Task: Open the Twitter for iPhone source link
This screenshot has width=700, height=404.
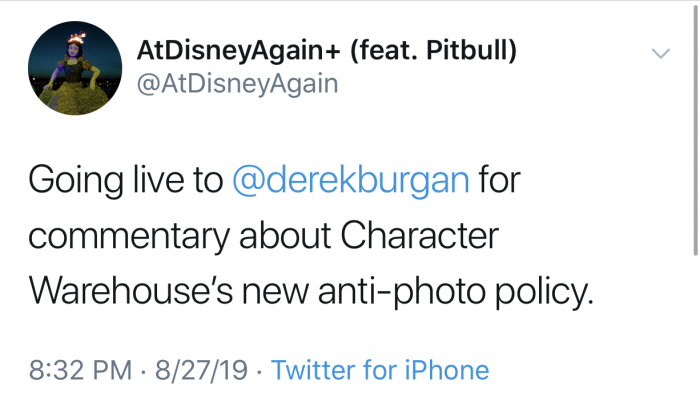Action: 380,370
